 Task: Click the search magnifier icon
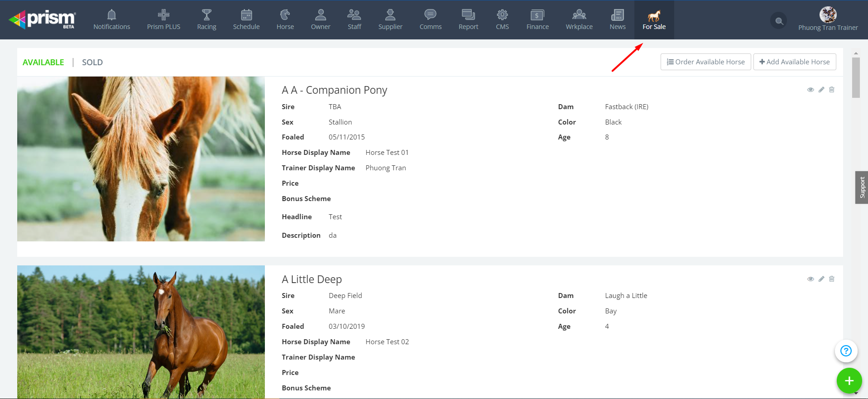779,21
